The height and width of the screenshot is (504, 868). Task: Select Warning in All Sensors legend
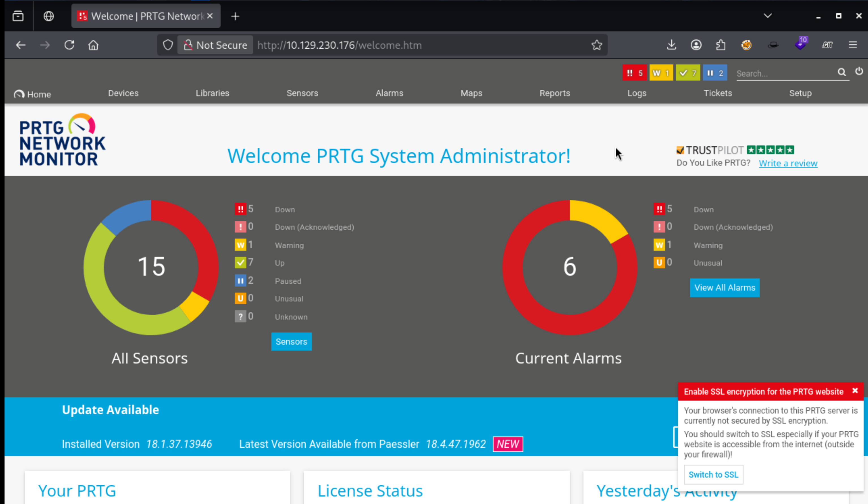tap(289, 245)
